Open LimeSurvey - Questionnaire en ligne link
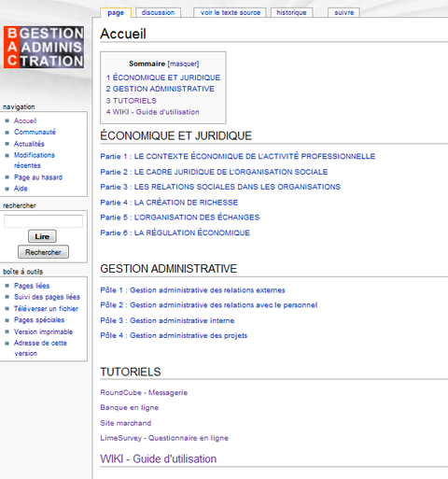The image size is (448, 479). 164,438
